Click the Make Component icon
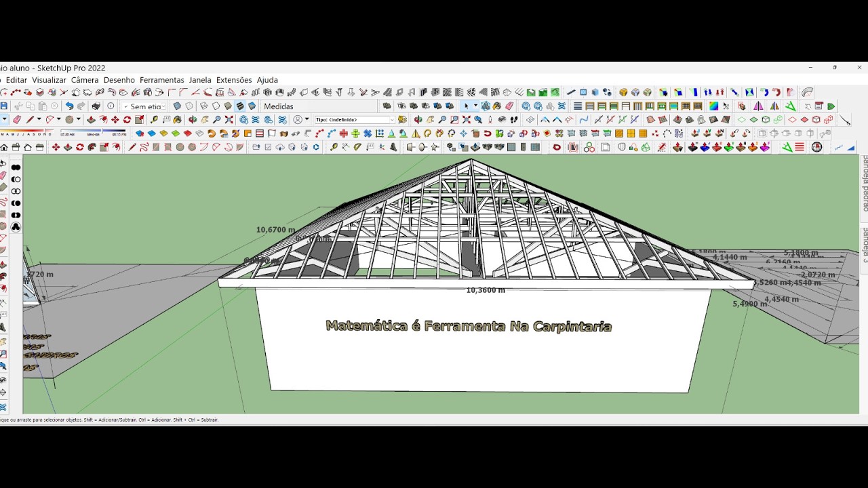 click(486, 106)
